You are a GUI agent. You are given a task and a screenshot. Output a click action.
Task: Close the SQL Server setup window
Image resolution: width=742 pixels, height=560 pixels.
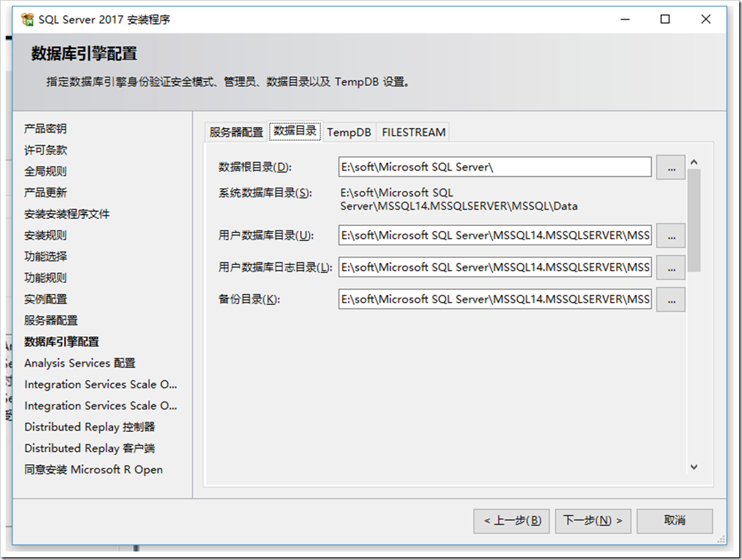point(706,19)
